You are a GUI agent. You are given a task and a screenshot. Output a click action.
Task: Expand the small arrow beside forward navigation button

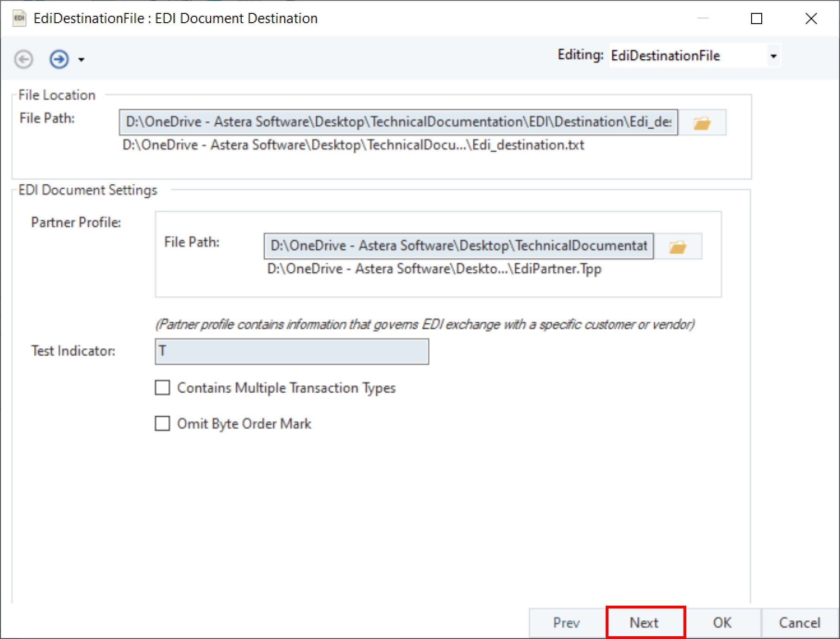tap(81, 60)
